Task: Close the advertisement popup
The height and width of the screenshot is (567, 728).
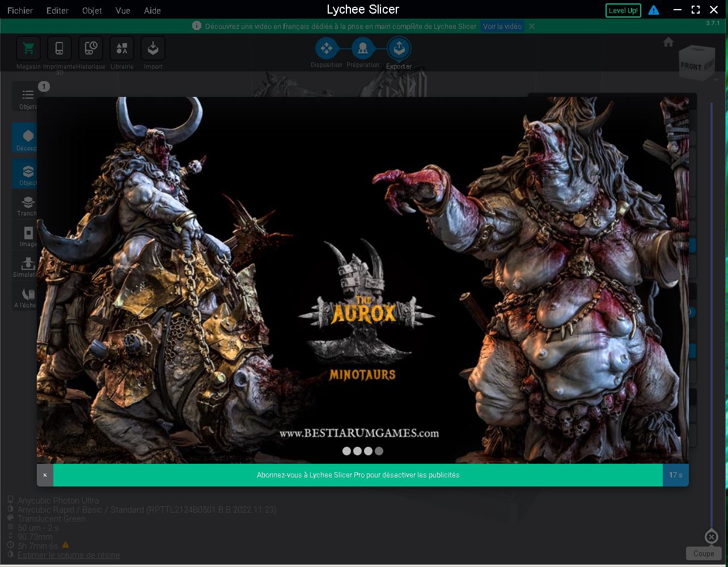Action: 45,475
